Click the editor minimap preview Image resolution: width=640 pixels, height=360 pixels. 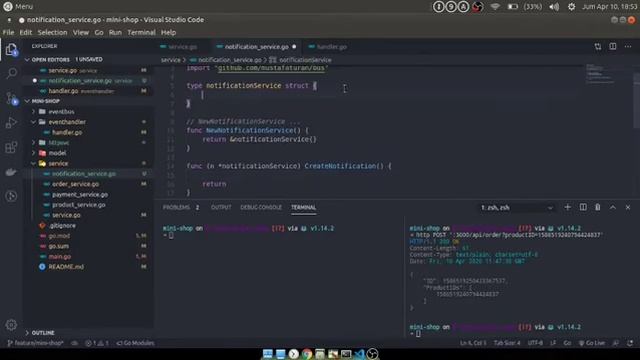(600, 74)
